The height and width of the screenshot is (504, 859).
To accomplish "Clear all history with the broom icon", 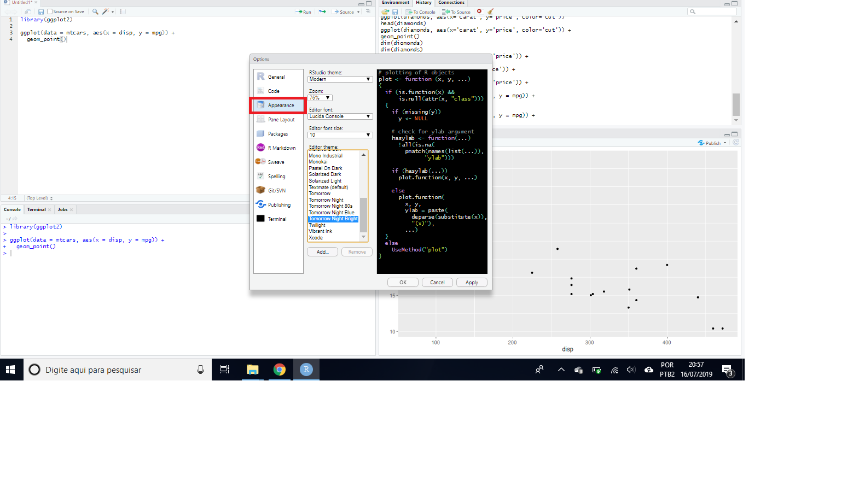I will tap(490, 11).
